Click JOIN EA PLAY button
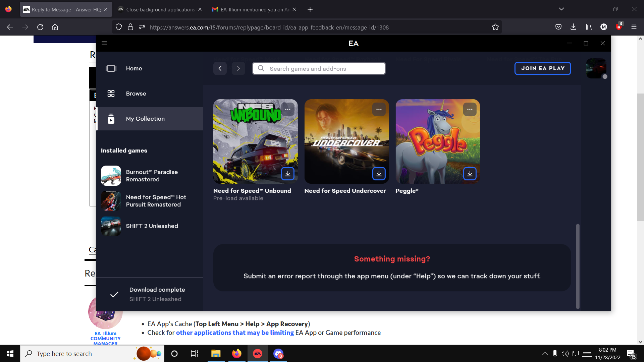The width and height of the screenshot is (644, 362). (x=543, y=68)
